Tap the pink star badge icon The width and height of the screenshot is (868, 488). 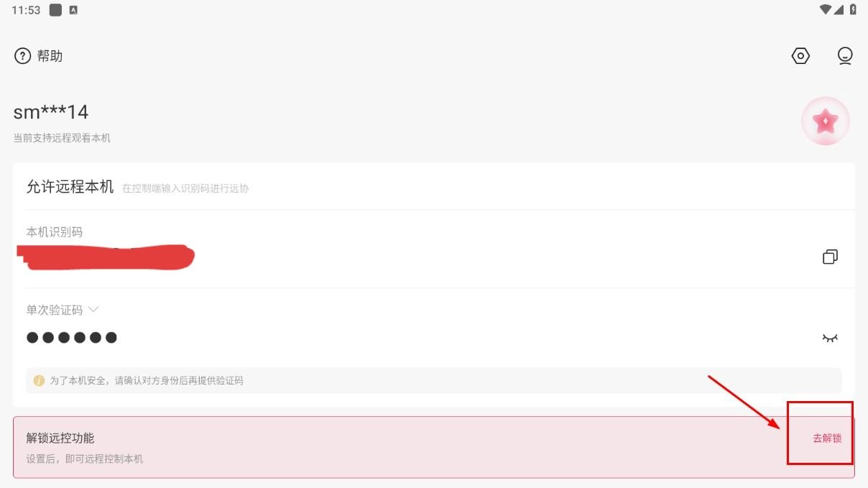coord(826,121)
